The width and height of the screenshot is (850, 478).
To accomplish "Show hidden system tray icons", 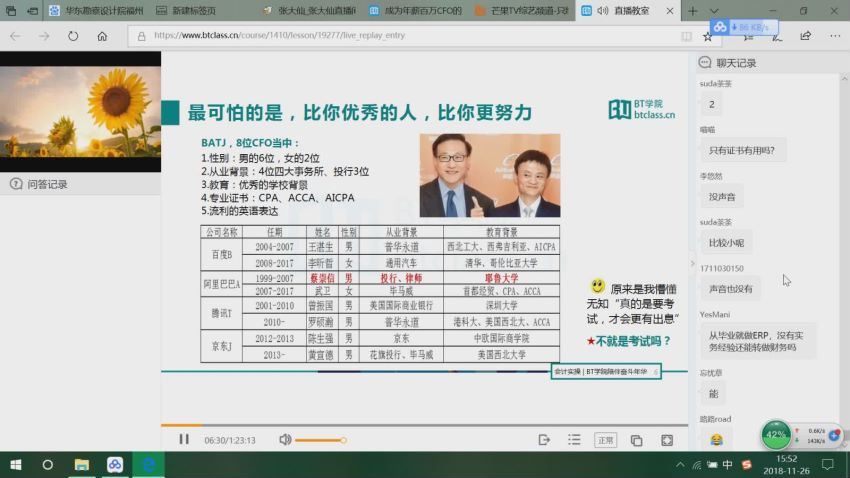I will point(680,464).
